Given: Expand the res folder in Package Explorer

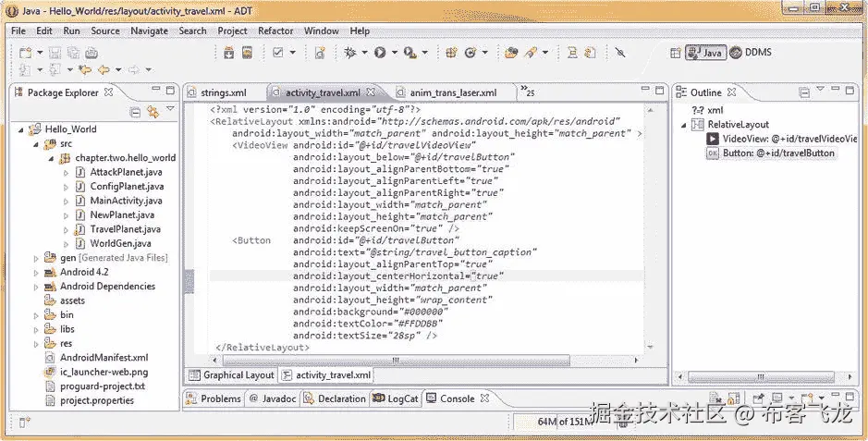Looking at the screenshot, I should [36, 344].
